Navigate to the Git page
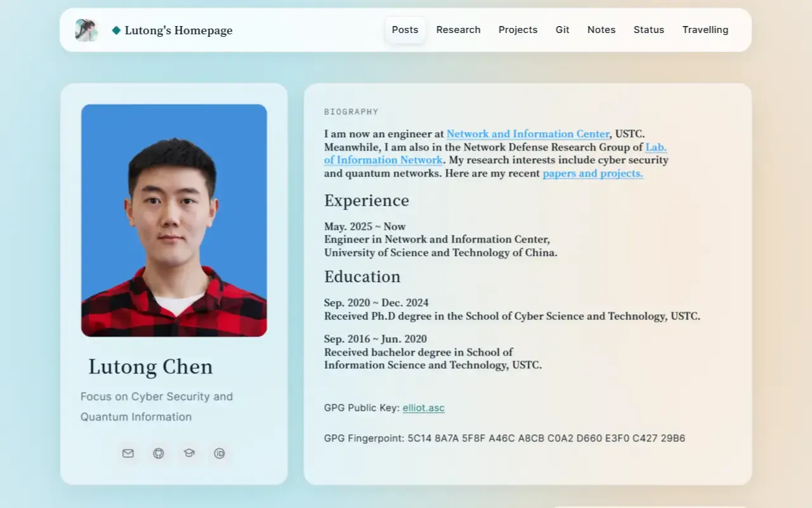Image resolution: width=812 pixels, height=508 pixels. 563,30
